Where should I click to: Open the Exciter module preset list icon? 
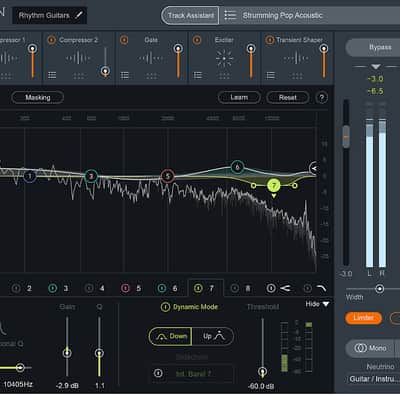(198, 75)
